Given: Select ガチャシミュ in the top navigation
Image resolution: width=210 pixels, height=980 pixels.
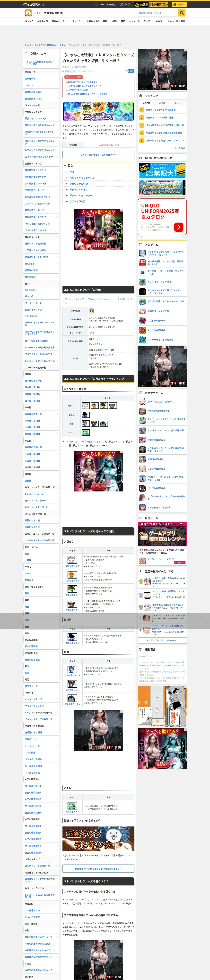Looking at the screenshot, I should [x=76, y=21].
